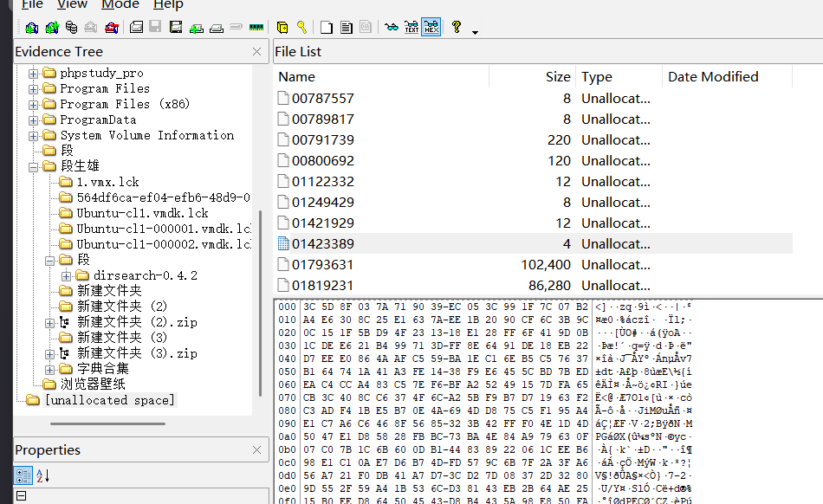823x504 pixels.
Task: Expand the 新建文件夹 (3).zip node
Action: coord(50,354)
